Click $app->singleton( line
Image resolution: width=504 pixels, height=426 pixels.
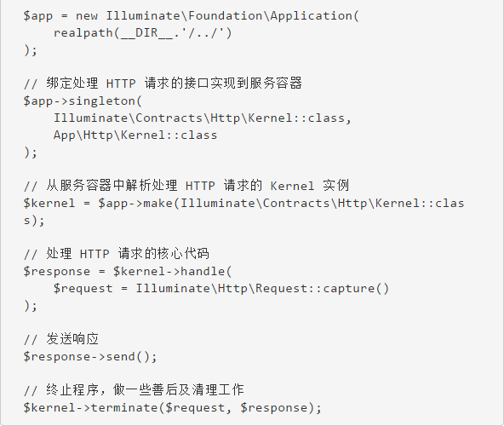(x=83, y=101)
